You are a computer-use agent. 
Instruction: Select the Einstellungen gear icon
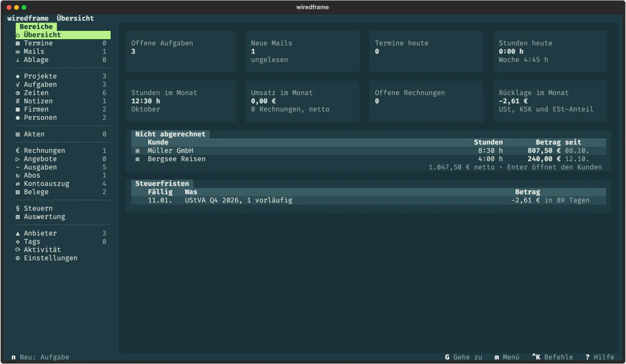[x=18, y=258]
